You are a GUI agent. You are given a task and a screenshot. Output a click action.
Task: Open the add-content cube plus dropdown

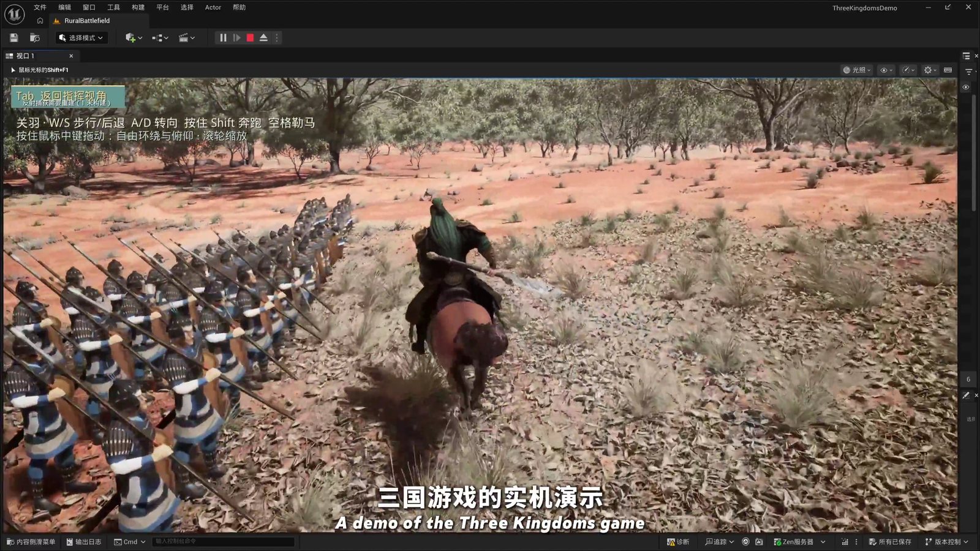134,38
